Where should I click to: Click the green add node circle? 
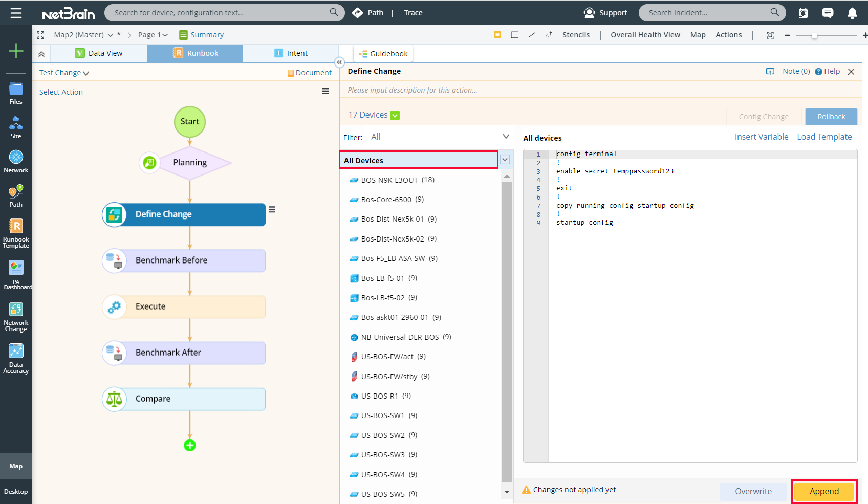click(190, 445)
